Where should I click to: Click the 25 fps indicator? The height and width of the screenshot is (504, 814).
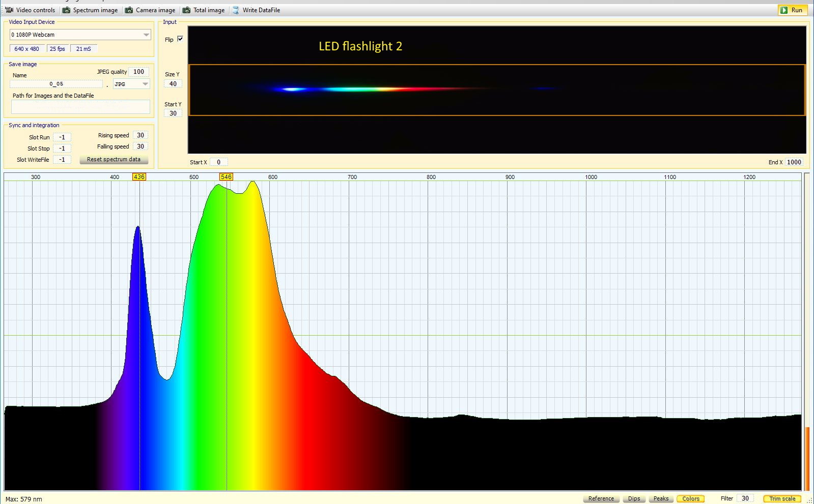pos(58,49)
